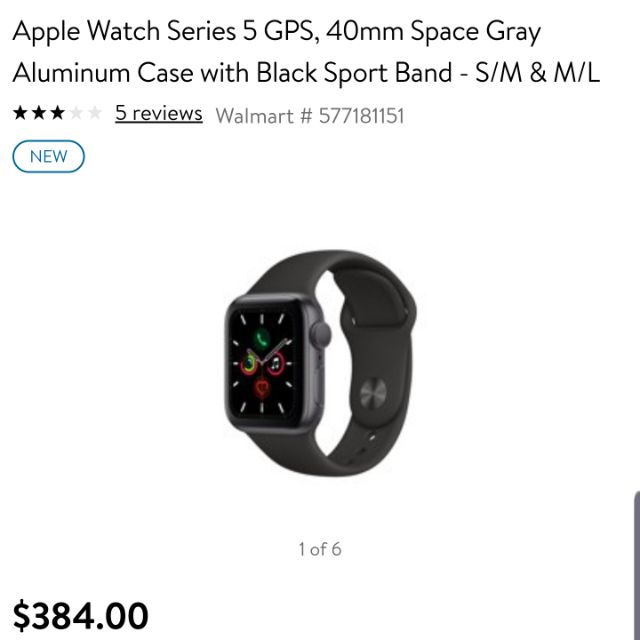This screenshot has height=640, width=640.
Task: Click the scrollbar handle at the right edge
Action: (637, 565)
